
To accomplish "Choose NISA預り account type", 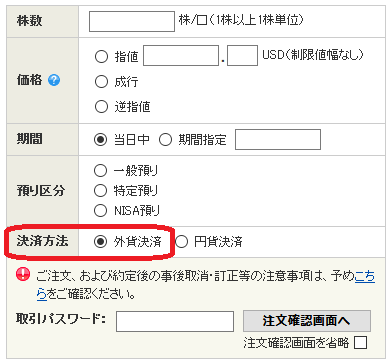I will (100, 210).
